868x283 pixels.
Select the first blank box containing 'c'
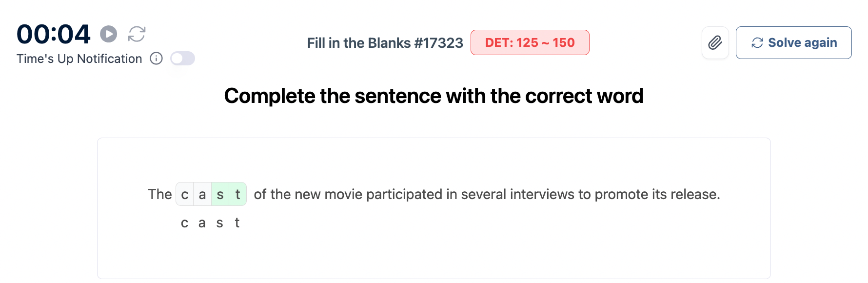(185, 194)
